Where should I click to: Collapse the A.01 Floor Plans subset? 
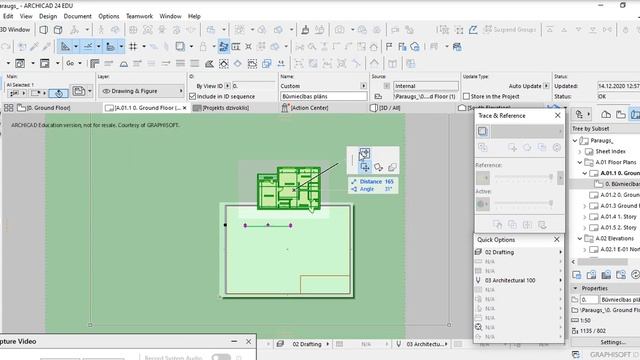[x=580, y=162]
